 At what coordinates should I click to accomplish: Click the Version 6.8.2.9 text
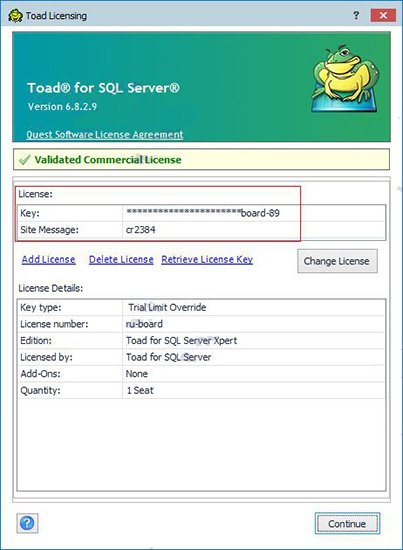coord(62,107)
